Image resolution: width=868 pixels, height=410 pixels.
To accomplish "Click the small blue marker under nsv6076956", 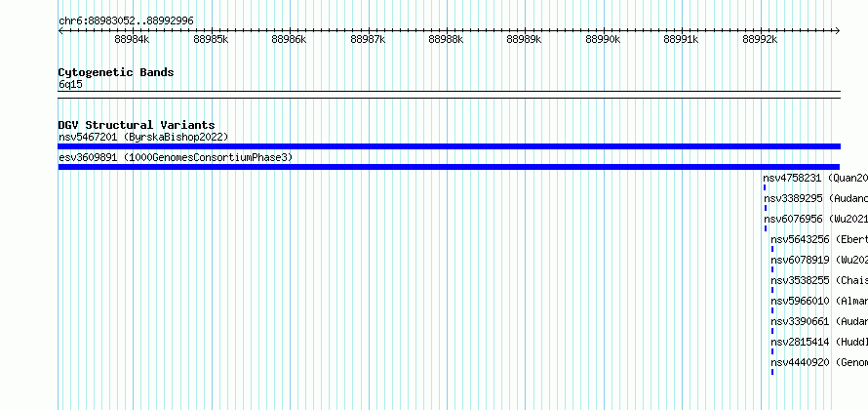I will (x=766, y=228).
